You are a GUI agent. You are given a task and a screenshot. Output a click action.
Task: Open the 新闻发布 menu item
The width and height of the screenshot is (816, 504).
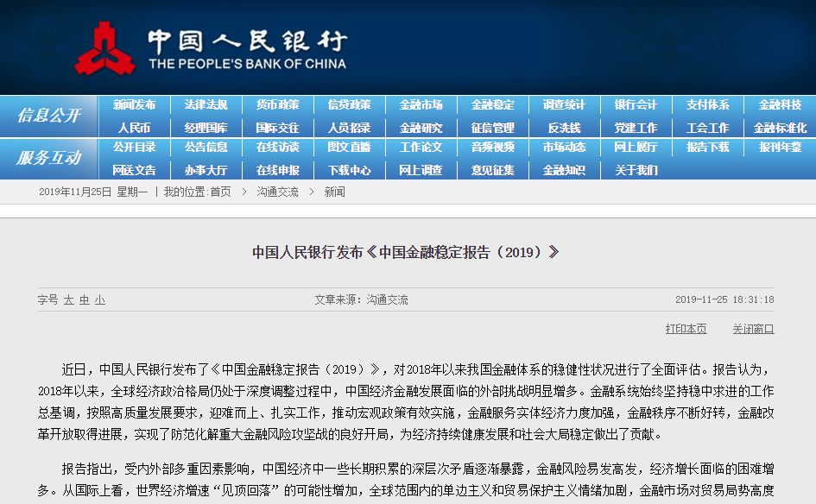tap(134, 104)
